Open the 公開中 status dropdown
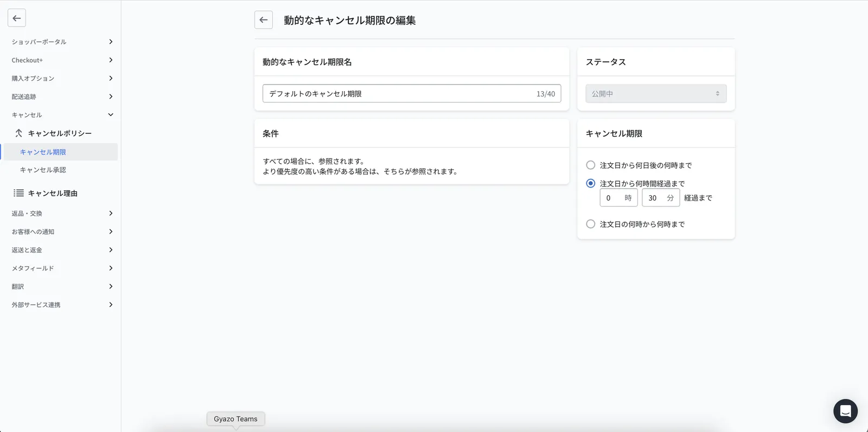The height and width of the screenshot is (432, 868). 656,94
